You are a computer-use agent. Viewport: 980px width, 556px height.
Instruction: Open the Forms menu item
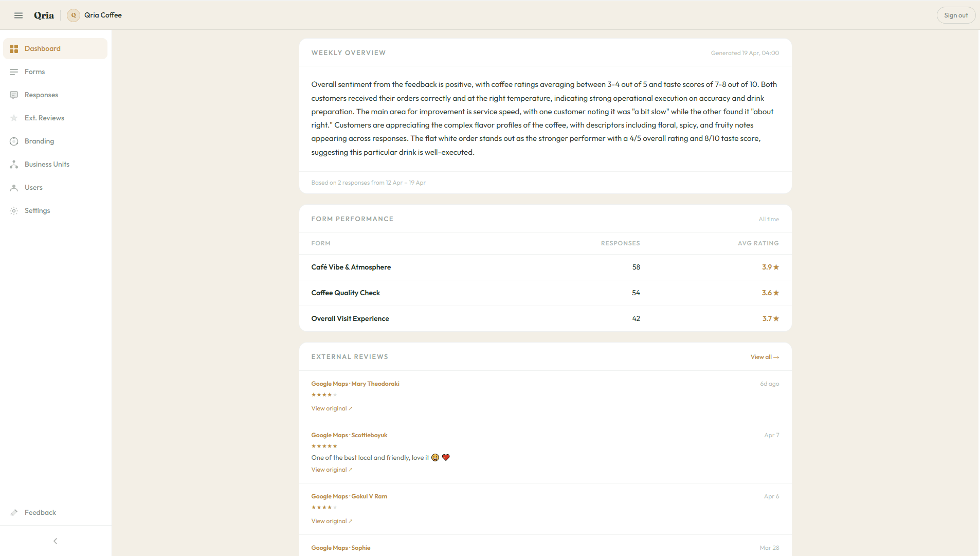pyautogui.click(x=56, y=72)
